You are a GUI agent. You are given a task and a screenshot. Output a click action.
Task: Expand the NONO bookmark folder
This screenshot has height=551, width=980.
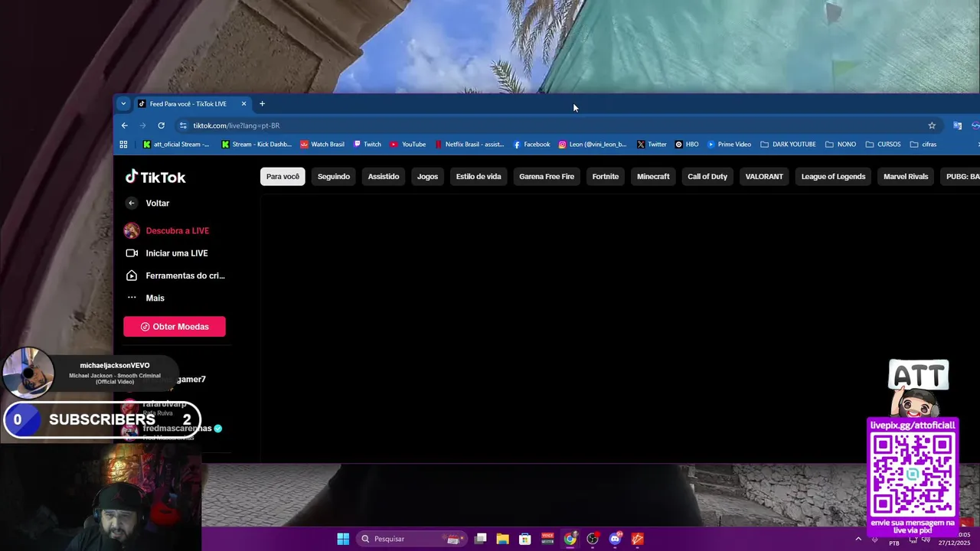[x=841, y=145]
